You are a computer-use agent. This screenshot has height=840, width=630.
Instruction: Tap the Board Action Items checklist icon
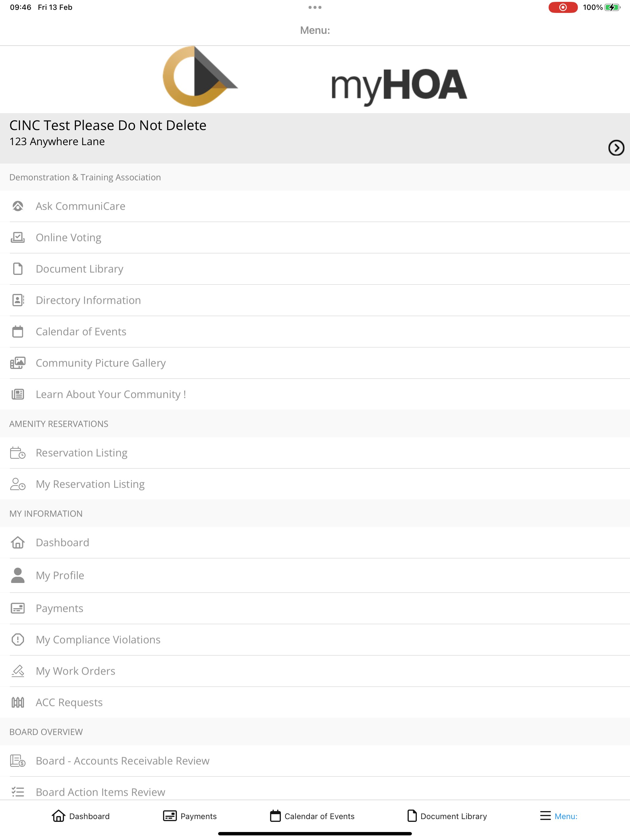(x=18, y=792)
